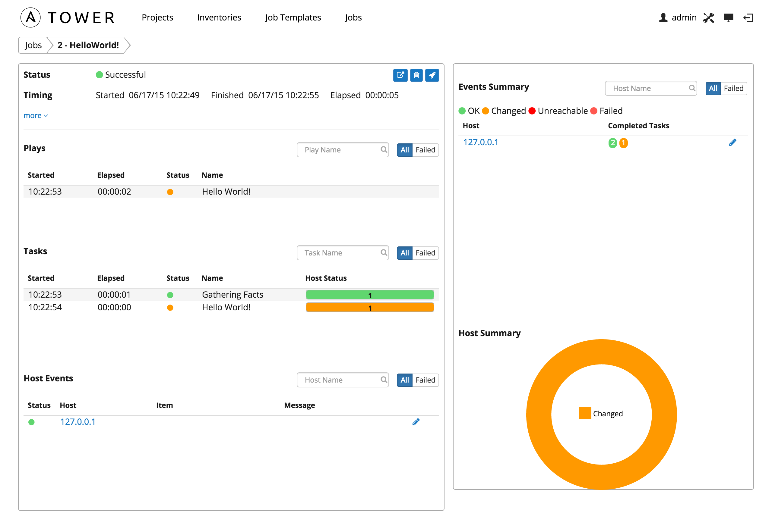Expand the more details link
Screen dimensions: 772x532
[36, 116]
